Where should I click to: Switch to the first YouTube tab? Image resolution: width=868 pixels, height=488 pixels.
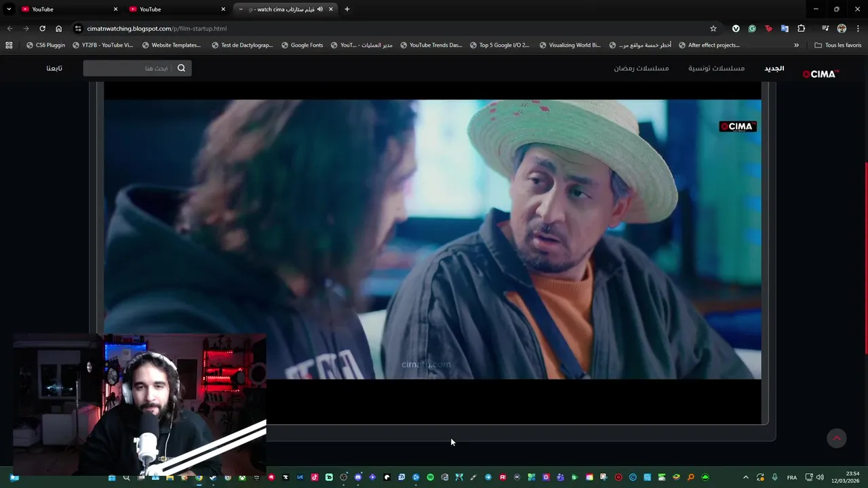pos(68,9)
